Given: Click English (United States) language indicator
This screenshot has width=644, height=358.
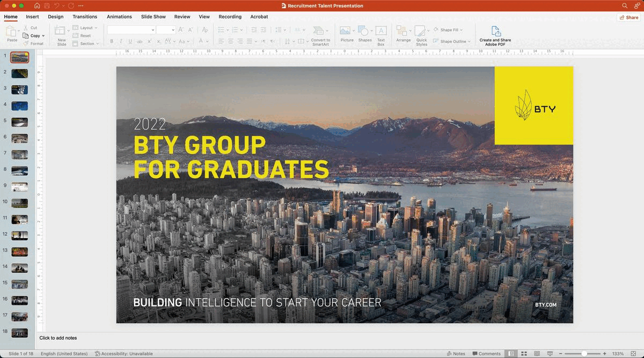Looking at the screenshot, I should point(64,354).
